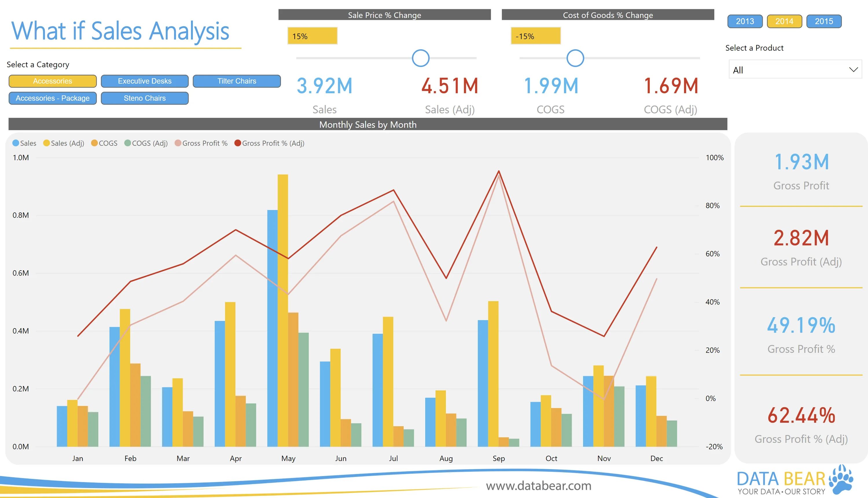Click the COGS (Adj) legend marker
The width and height of the screenshot is (868, 498).
pyautogui.click(x=128, y=143)
